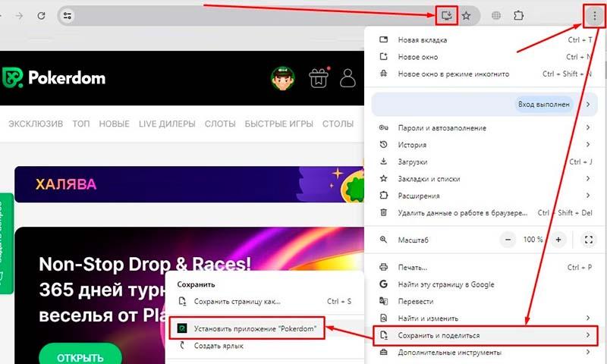
Task: Increase zoom with the plus button
Action: [558, 240]
